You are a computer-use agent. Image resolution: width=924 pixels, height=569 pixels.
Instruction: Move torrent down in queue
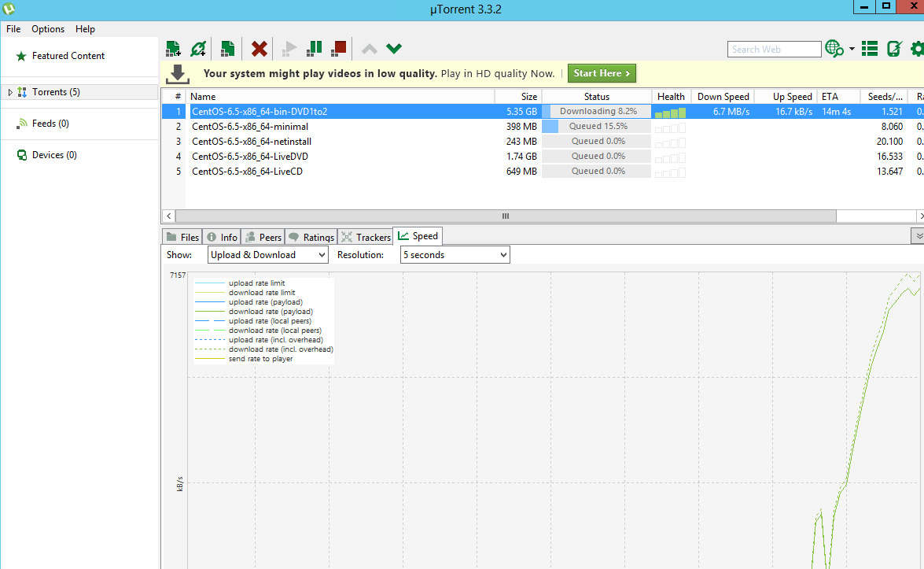pos(394,48)
